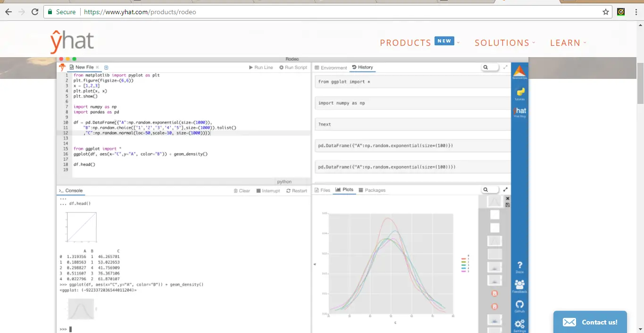Viewport: 644px width, 333px height.
Task: Bookmark page with the star icon
Action: pos(606,12)
